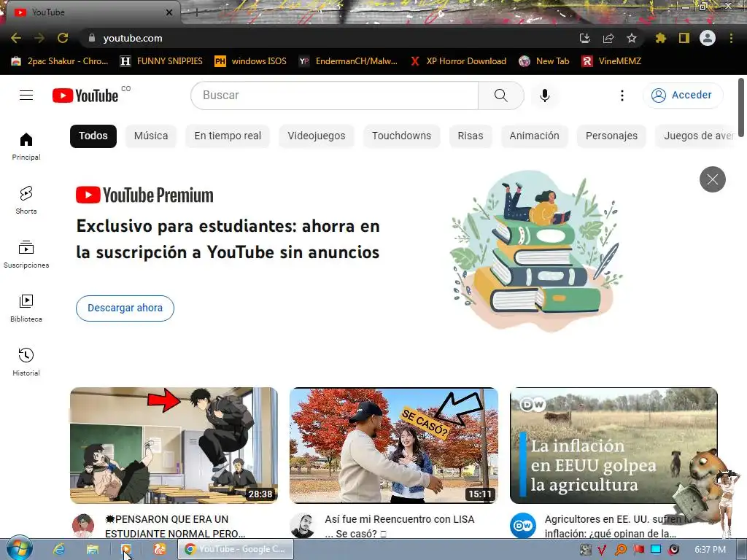Open Windows Explorer from the taskbar
Screen dimensions: 747x560
click(x=93, y=550)
